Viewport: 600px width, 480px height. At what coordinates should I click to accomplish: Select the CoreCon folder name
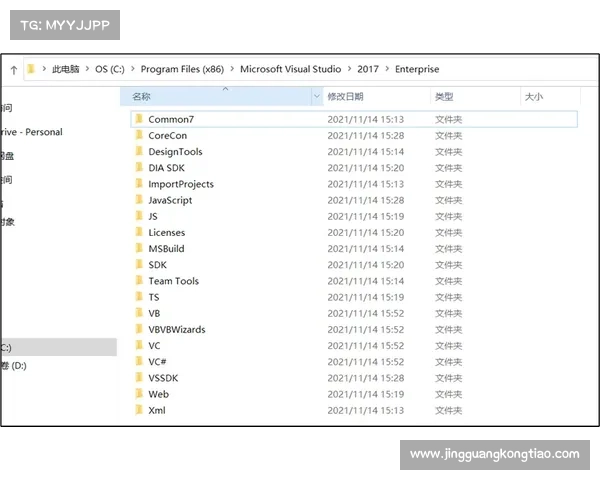[168, 136]
